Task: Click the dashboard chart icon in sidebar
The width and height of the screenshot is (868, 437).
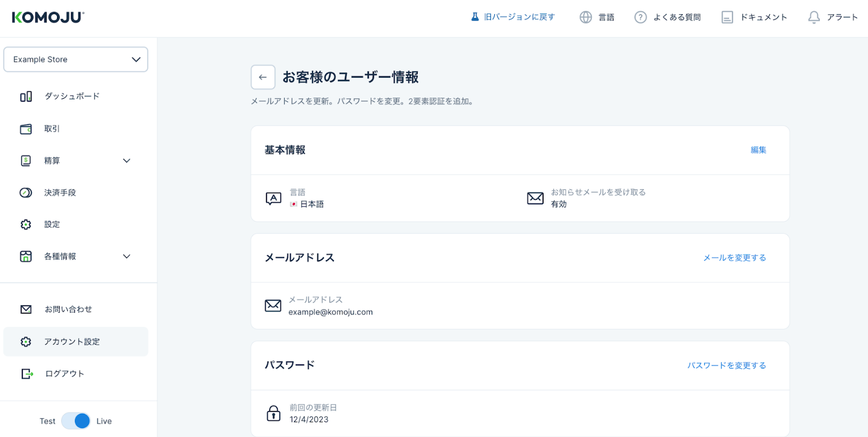Action: pos(26,97)
